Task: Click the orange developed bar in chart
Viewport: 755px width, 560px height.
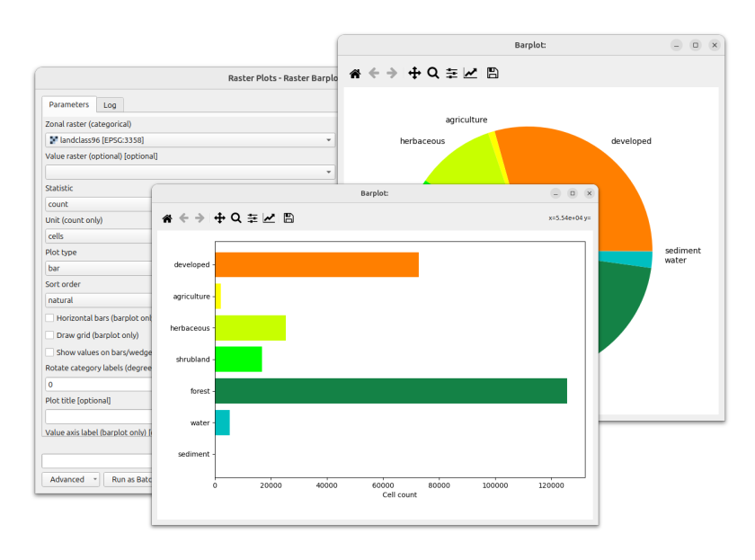Action: [316, 265]
